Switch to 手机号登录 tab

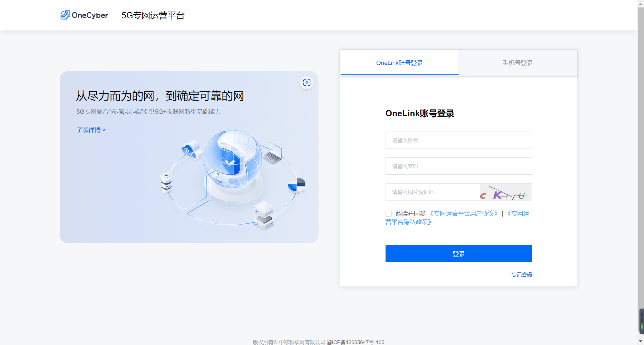click(517, 63)
